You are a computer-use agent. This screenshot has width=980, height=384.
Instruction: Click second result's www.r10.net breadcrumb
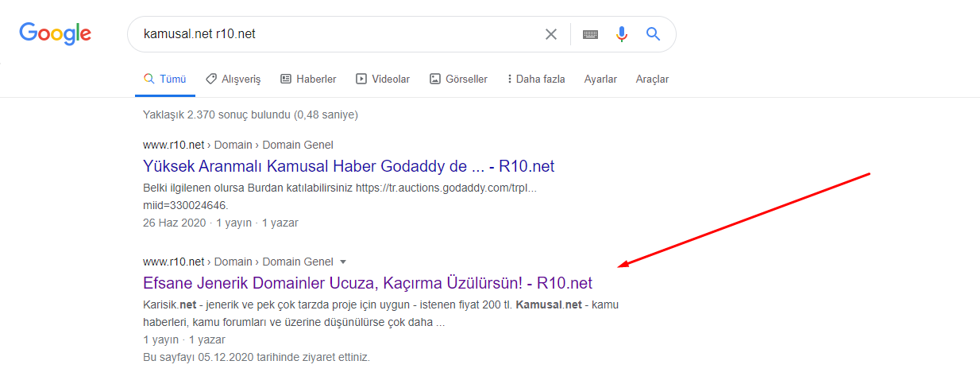click(174, 262)
